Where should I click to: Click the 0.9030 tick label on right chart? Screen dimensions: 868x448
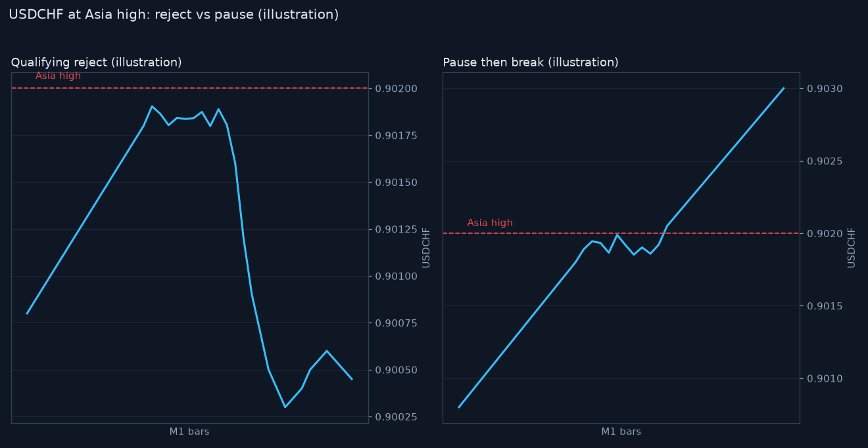coord(825,89)
